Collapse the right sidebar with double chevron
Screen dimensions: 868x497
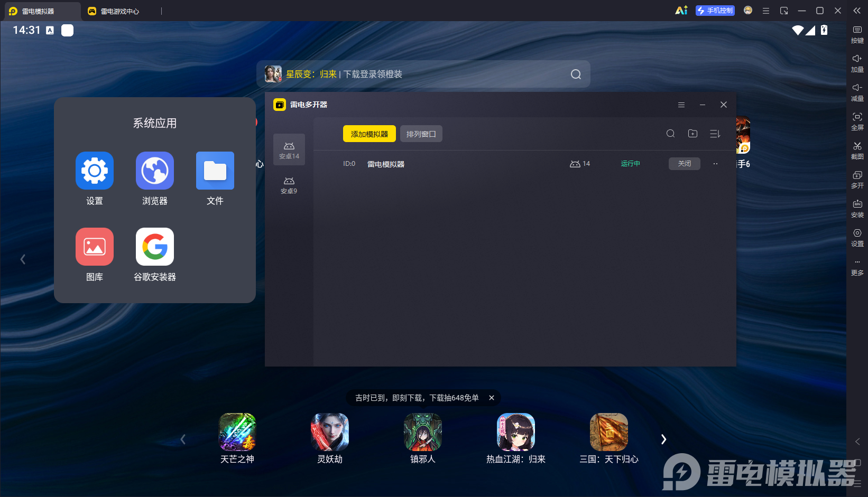[857, 11]
